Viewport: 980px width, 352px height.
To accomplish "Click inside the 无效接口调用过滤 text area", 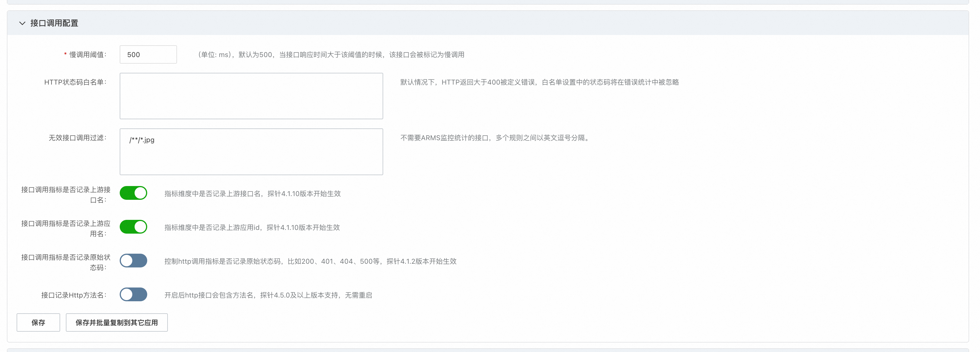I will point(251,158).
